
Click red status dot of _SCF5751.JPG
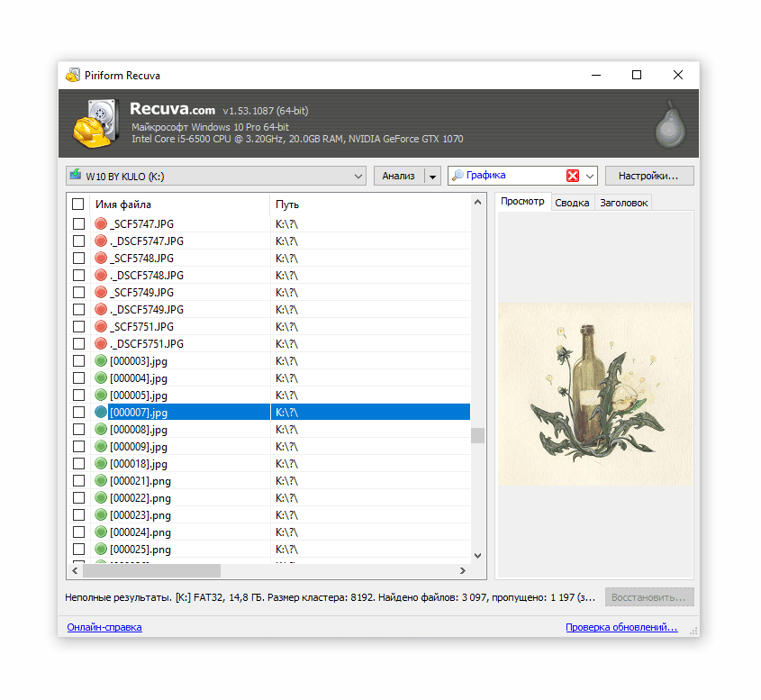pos(101,327)
